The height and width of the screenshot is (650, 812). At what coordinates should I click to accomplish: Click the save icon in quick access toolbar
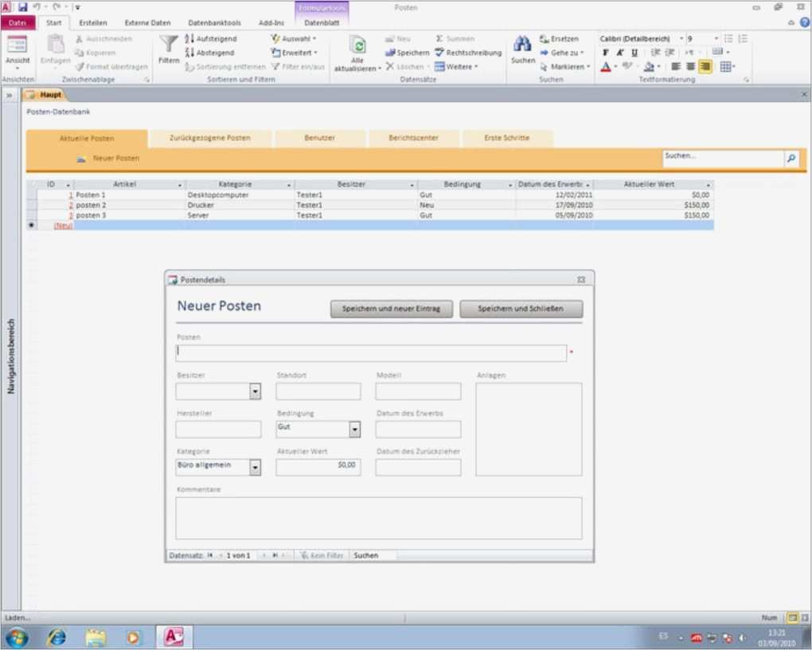(23, 7)
